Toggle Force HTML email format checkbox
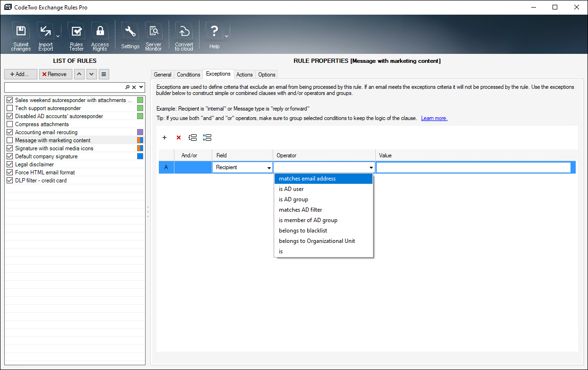Image resolution: width=588 pixels, height=370 pixels. click(x=10, y=172)
